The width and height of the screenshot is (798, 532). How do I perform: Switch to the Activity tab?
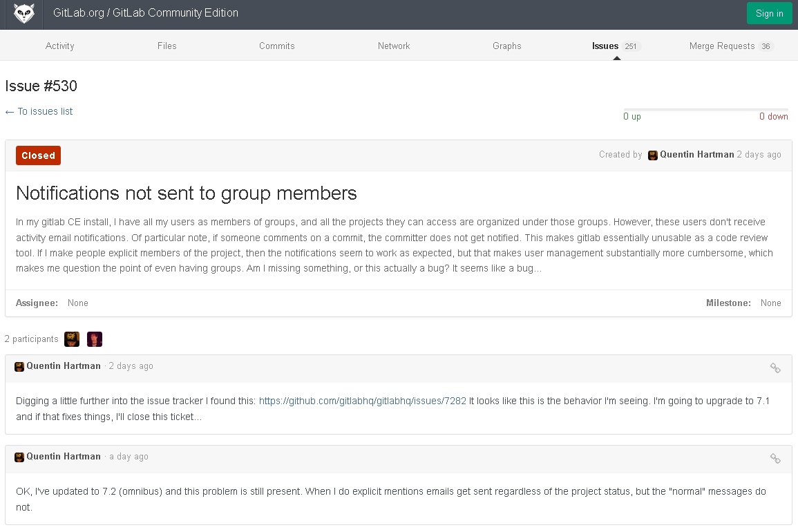59,46
